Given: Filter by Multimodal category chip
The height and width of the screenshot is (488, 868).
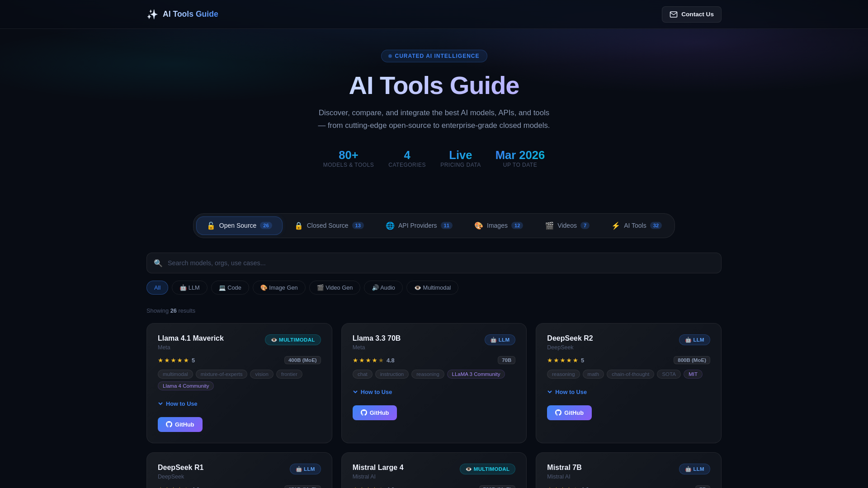Looking at the screenshot, I should click(x=432, y=288).
